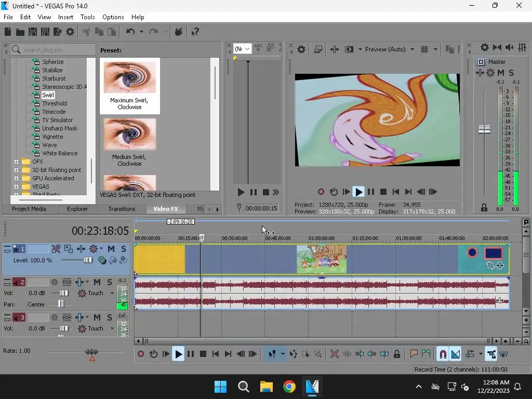Image resolution: width=532 pixels, height=399 pixels.
Task: Open the Trimmer media dropdown showing (N
Action: click(x=243, y=49)
